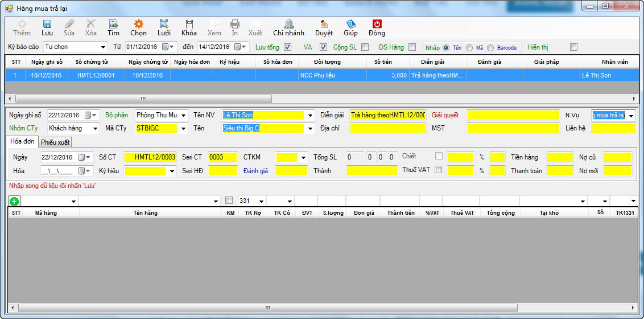Viewport: 644px width, 319px height.
Task: Click the Xuất export icon
Action: pyautogui.click(x=255, y=24)
